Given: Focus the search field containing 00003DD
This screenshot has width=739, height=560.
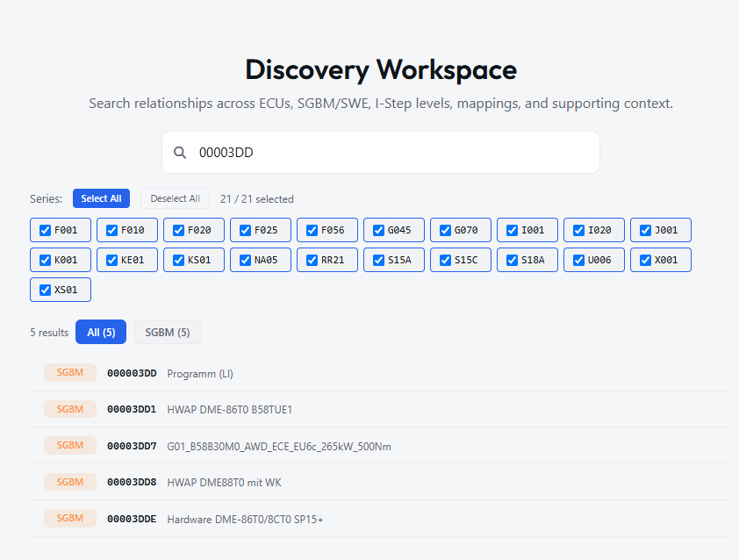Looking at the screenshot, I should tap(380, 152).
